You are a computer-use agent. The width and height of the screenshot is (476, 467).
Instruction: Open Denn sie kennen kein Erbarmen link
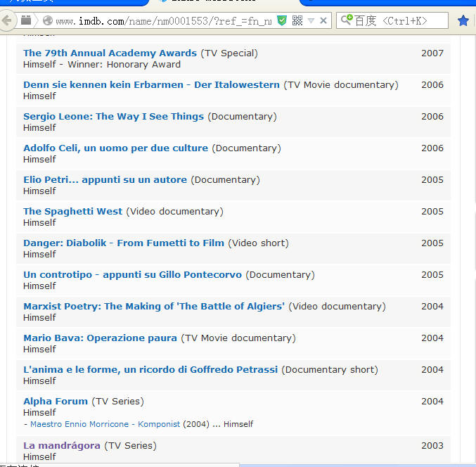151,84
